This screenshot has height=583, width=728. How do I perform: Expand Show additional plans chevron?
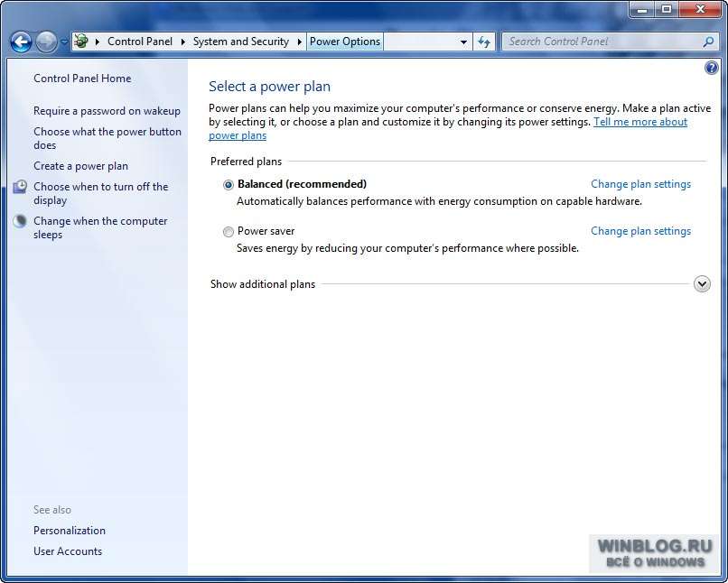[x=702, y=284]
